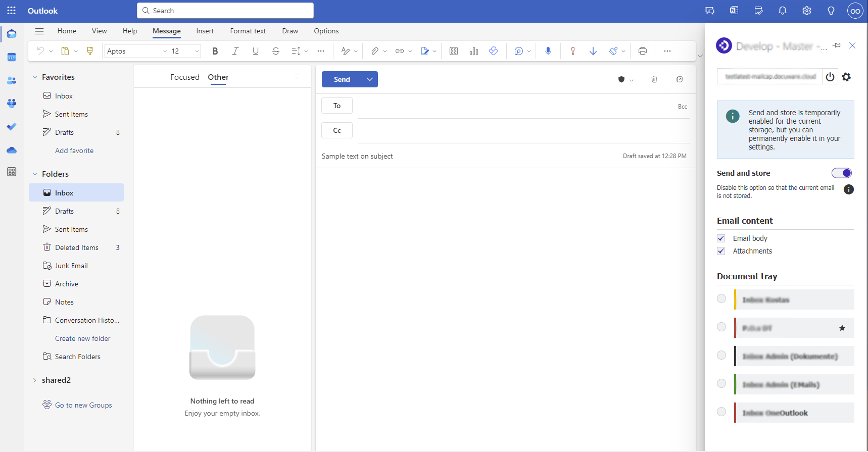Click the add-in power button icon
The width and height of the screenshot is (868, 452).
pyautogui.click(x=830, y=77)
